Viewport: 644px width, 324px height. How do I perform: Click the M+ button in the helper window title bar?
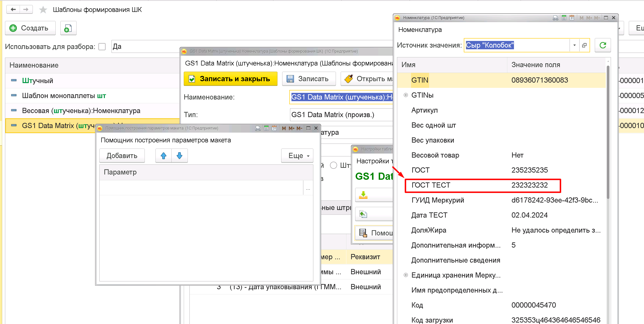291,128
